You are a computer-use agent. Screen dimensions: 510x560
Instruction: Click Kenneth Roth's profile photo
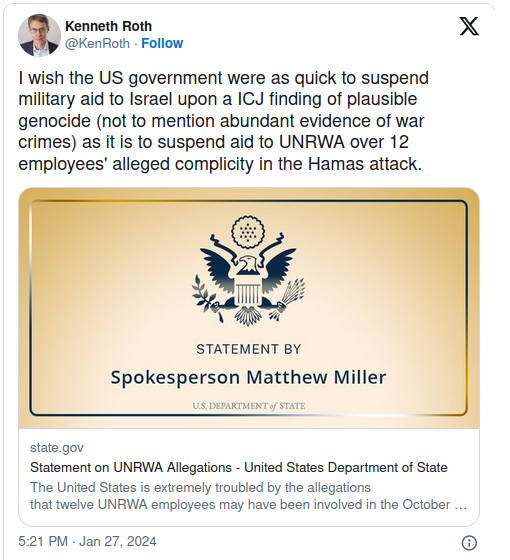point(39,35)
